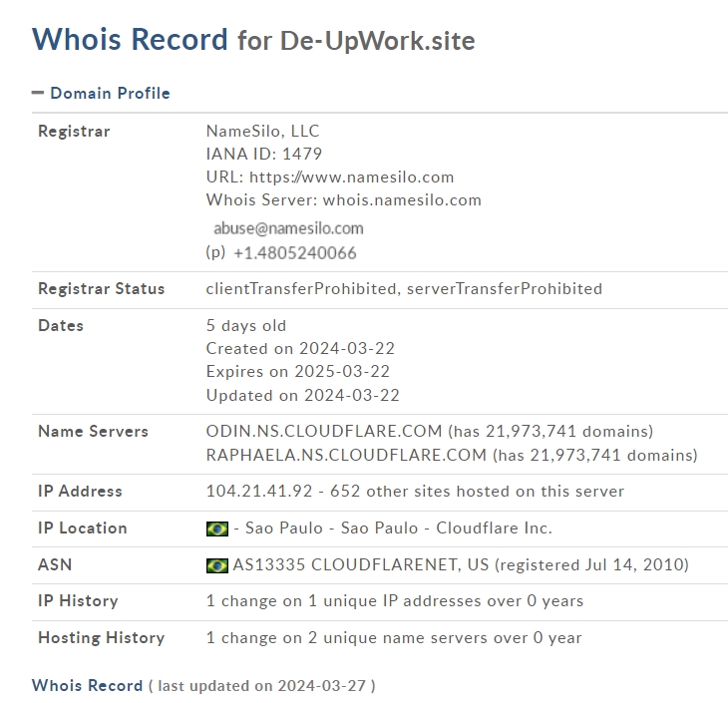Click clientTransferProhibited, serverTransferProhibited status
Viewport: 728px width, 703px height.
(x=404, y=289)
